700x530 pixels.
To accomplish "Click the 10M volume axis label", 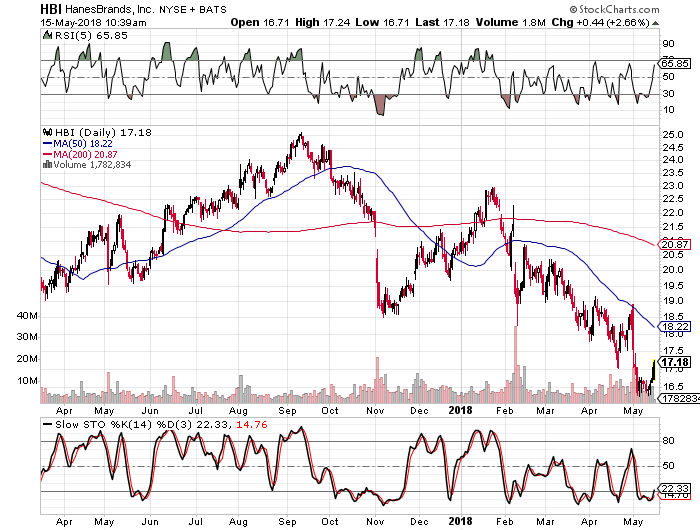I will pos(27,381).
